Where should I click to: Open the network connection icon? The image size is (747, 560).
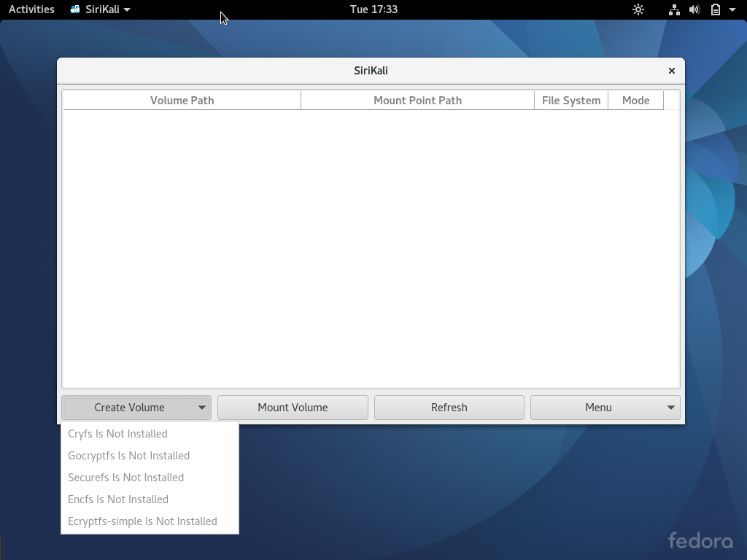coord(674,9)
